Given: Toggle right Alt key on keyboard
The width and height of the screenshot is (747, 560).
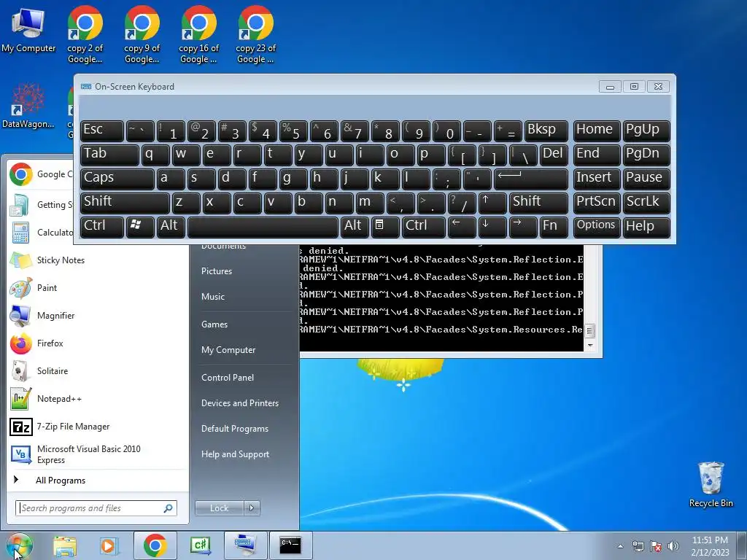Looking at the screenshot, I should (x=354, y=227).
